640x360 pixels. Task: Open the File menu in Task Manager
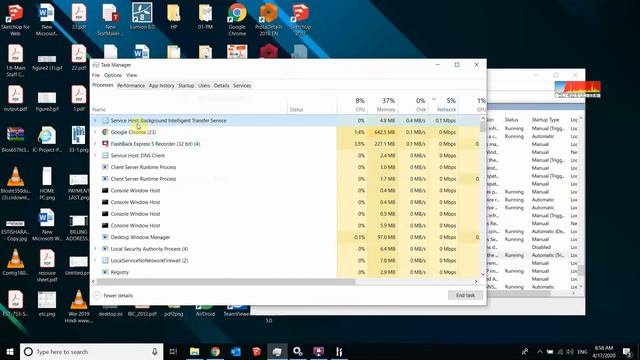(x=96, y=75)
